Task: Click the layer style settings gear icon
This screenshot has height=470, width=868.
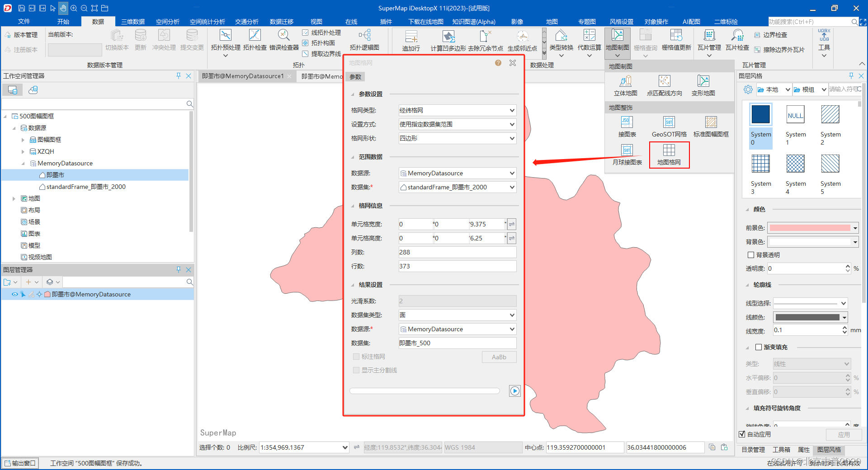Action: coord(748,89)
